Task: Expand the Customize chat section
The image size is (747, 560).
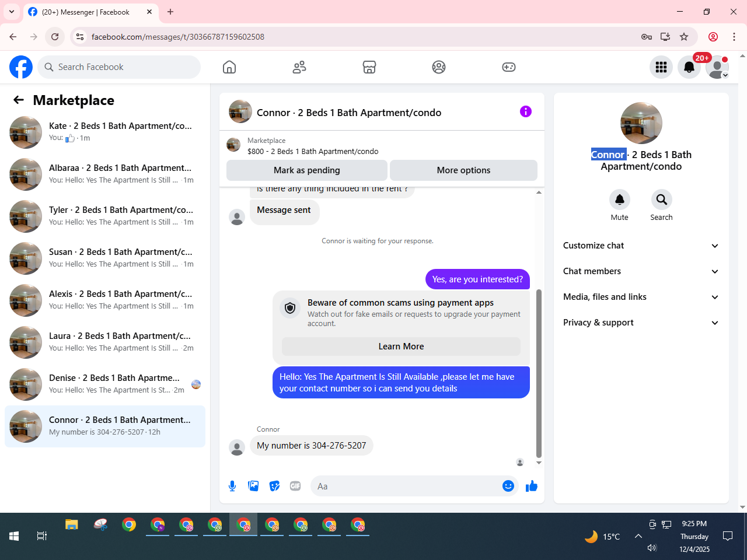Action: tap(641, 246)
